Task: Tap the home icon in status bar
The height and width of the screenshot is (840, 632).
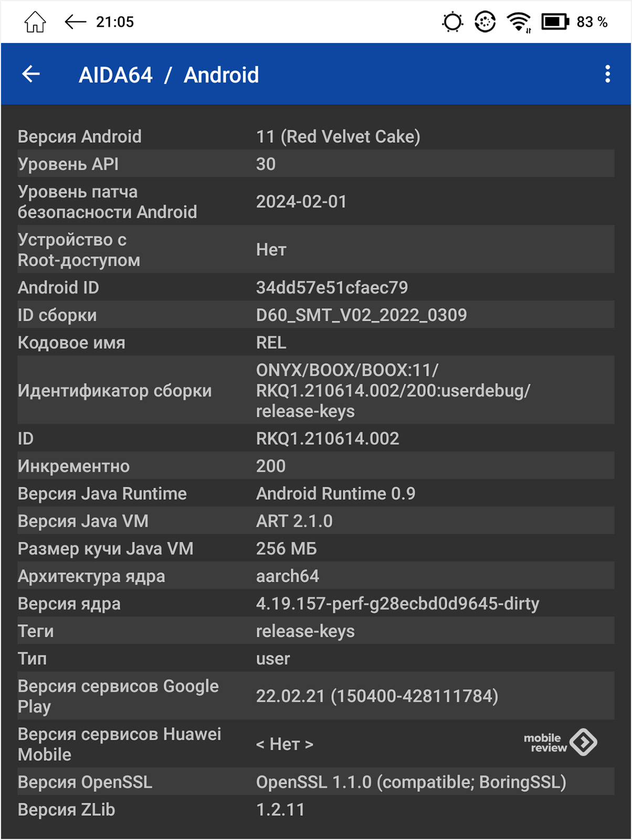Action: 35,22
